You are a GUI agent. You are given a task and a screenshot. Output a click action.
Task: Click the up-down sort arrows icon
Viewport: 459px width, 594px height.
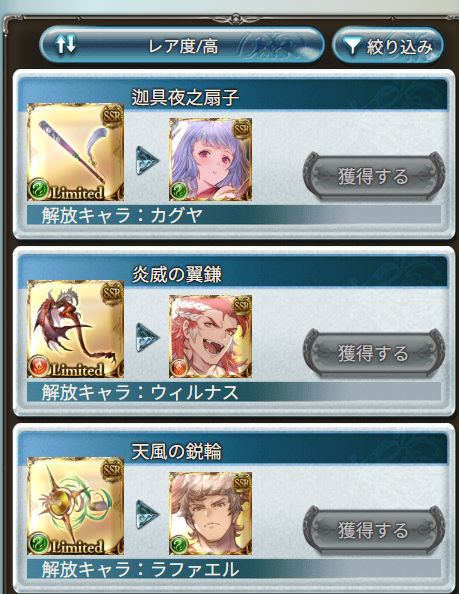pos(66,45)
